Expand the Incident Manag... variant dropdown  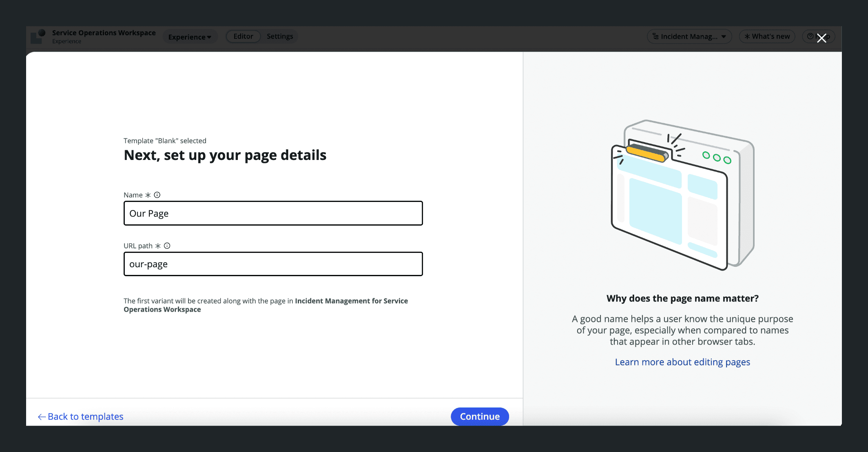[x=689, y=36]
